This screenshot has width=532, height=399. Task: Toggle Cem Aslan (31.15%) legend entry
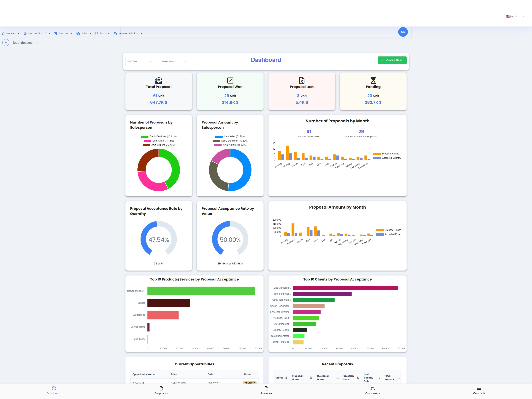pyautogui.click(x=159, y=141)
